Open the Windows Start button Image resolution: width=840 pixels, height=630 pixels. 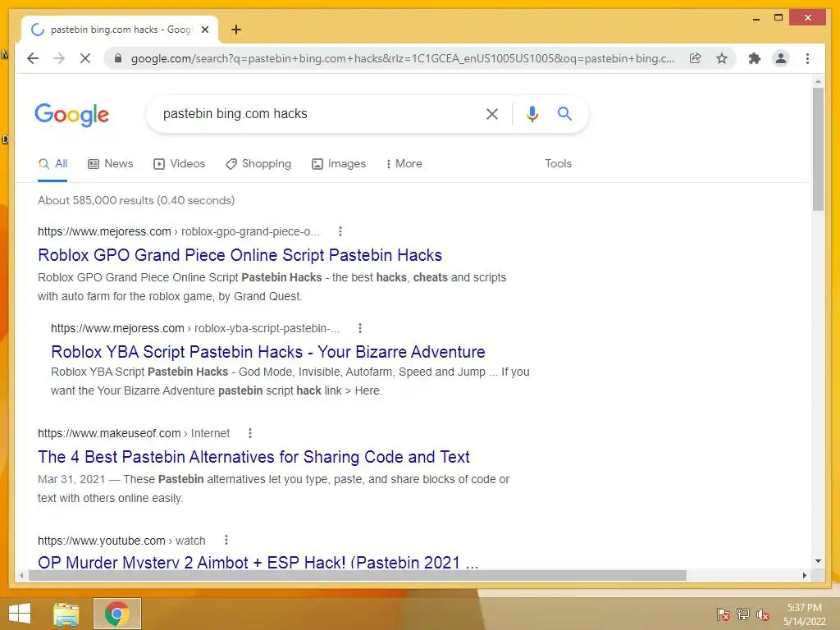click(20, 614)
